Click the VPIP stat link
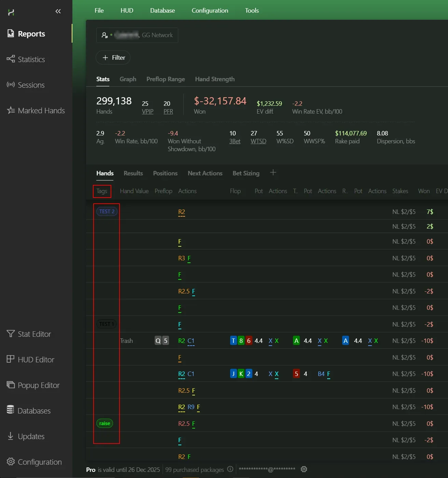 (x=148, y=112)
